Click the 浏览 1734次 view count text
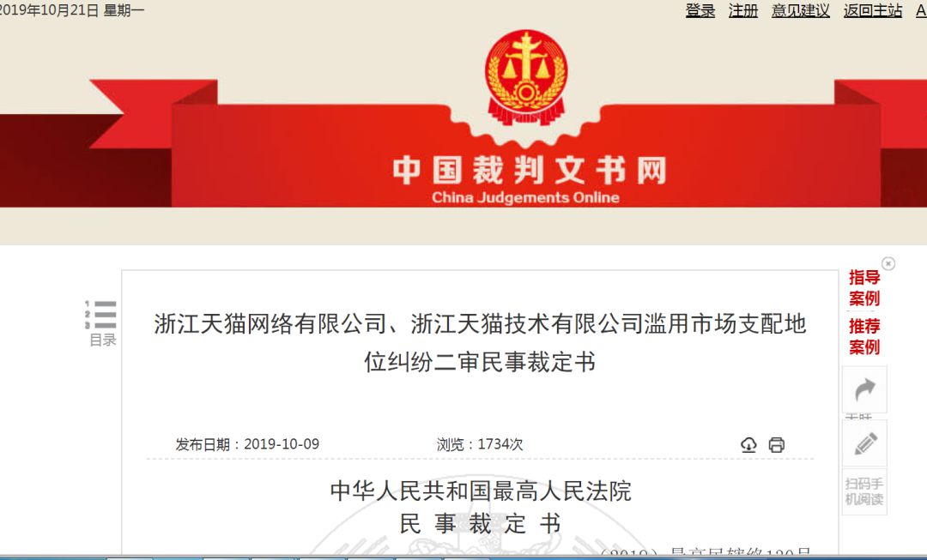This screenshot has height=560, width=927. (x=480, y=444)
